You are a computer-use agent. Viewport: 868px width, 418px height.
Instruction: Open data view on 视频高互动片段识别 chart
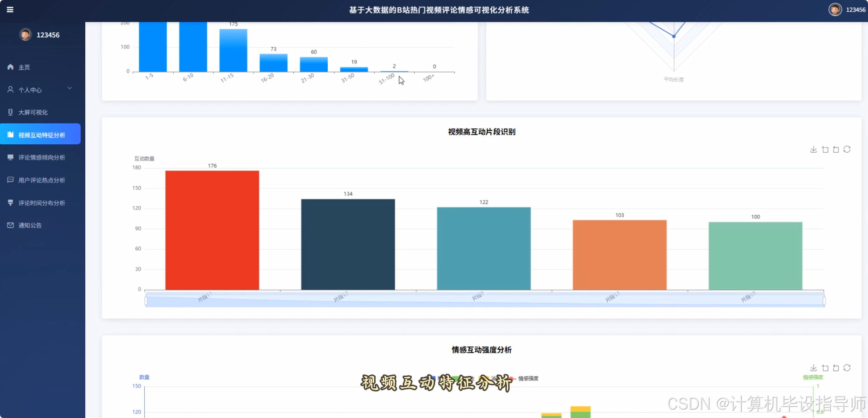pos(825,149)
